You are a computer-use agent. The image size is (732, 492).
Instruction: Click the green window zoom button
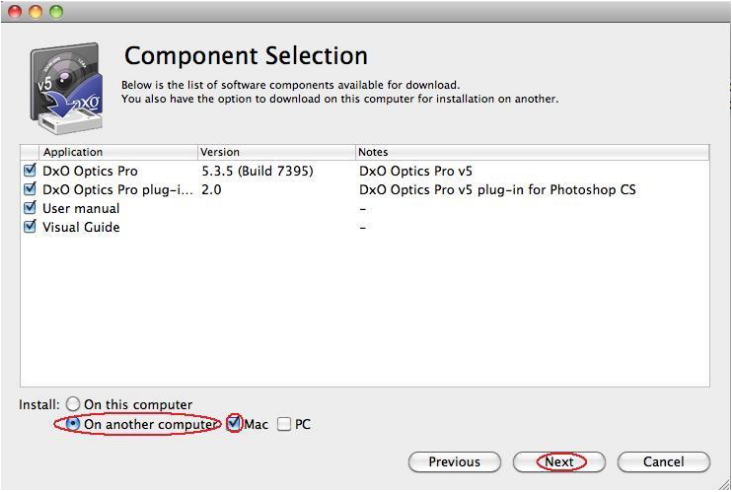55,11
